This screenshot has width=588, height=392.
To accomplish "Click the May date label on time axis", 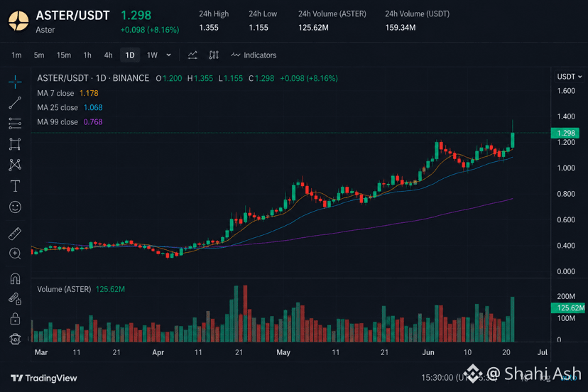I will pos(283,352).
